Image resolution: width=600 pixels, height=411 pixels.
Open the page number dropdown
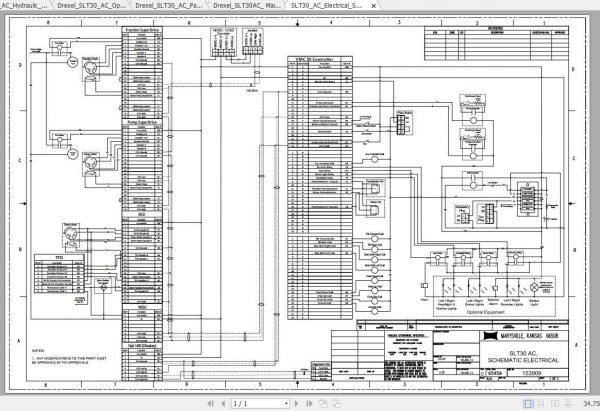point(286,404)
